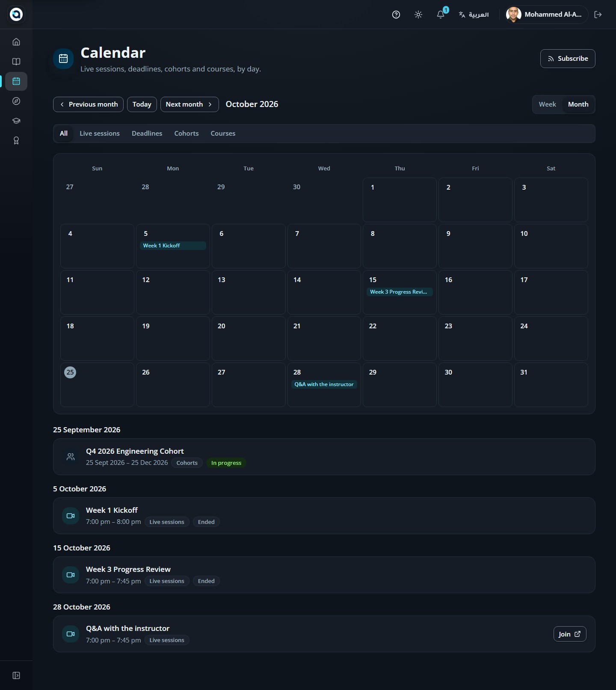Select the Live sessions filter tab
Screen dimensions: 616x690
pos(100,134)
